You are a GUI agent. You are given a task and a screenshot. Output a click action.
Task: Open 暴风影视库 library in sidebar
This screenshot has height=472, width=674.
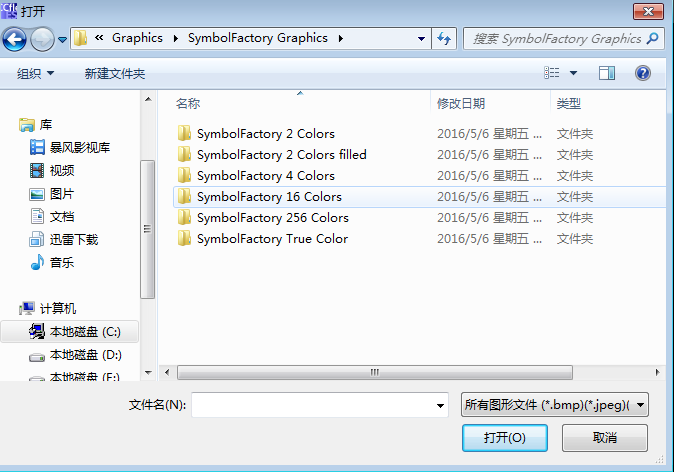80,148
